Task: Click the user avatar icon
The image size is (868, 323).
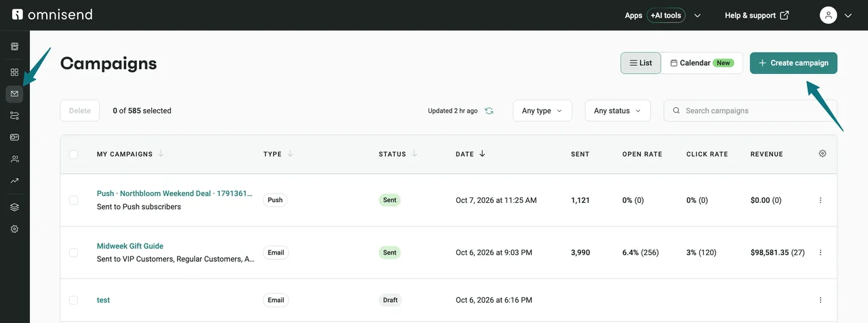Action: 828,15
